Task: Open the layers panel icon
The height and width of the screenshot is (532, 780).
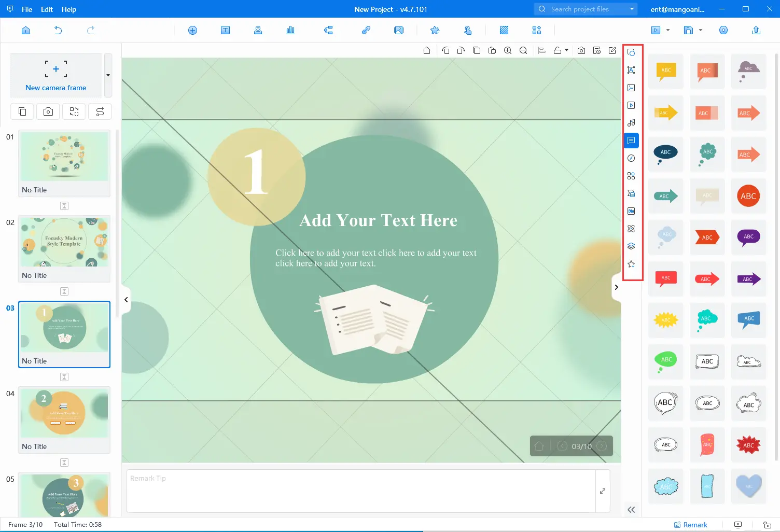Action: point(631,246)
